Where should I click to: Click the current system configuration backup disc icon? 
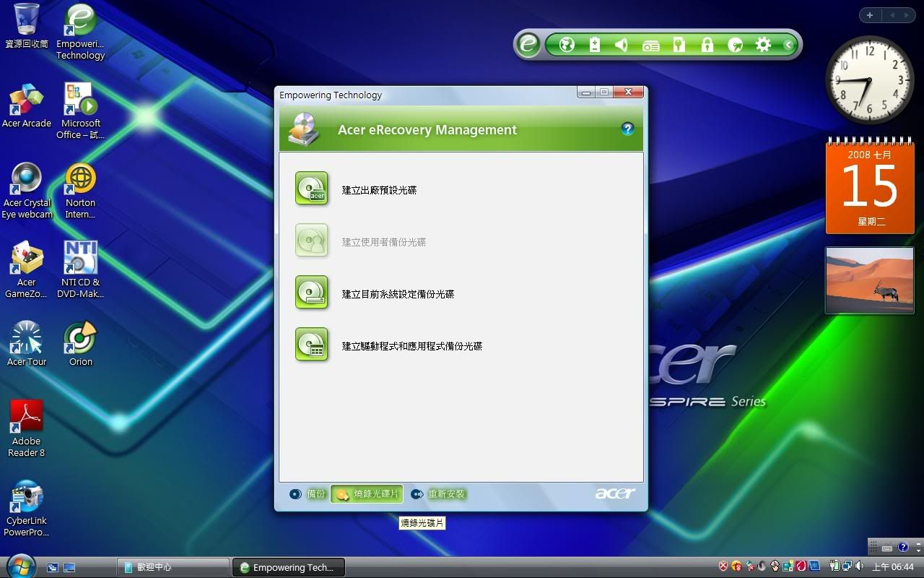(312, 293)
